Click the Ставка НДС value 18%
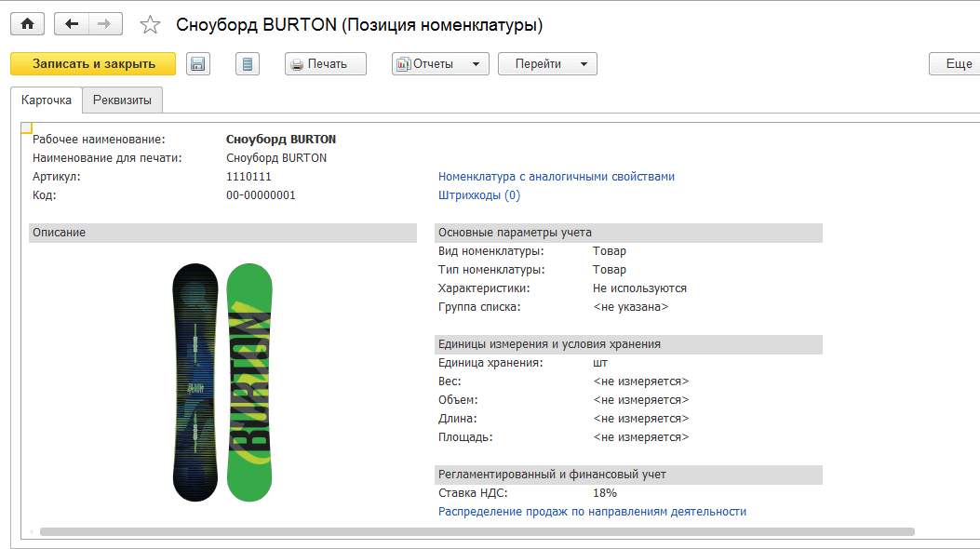 (605, 493)
